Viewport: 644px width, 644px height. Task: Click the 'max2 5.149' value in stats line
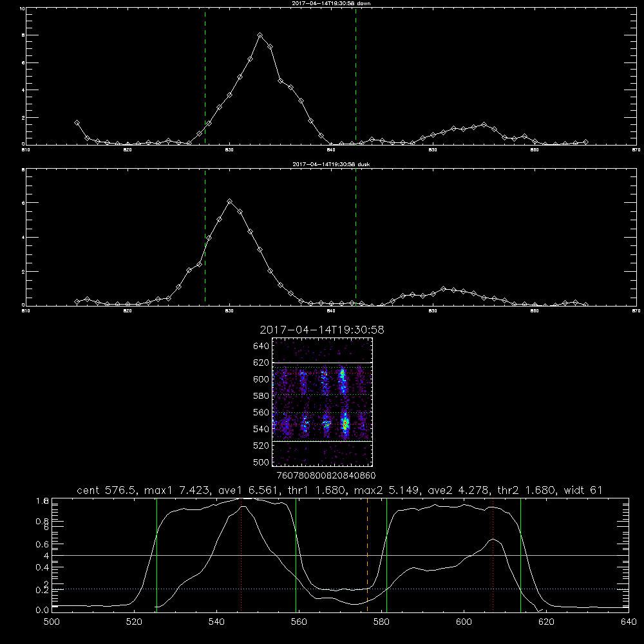(x=387, y=490)
